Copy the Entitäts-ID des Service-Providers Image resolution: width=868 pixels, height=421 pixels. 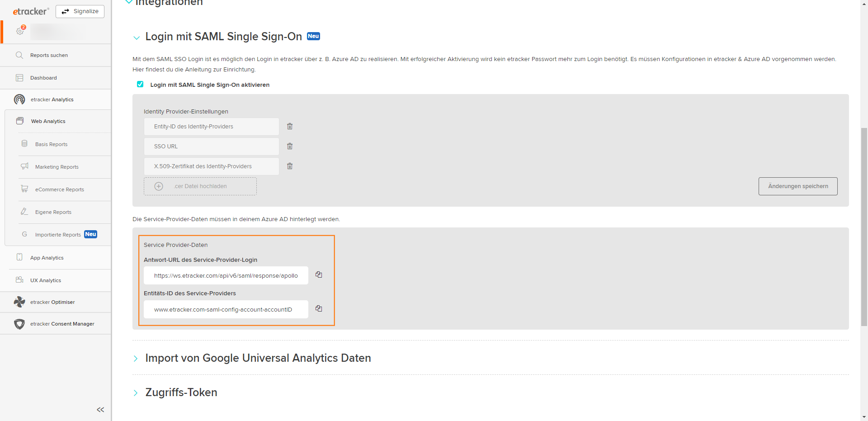[319, 308]
